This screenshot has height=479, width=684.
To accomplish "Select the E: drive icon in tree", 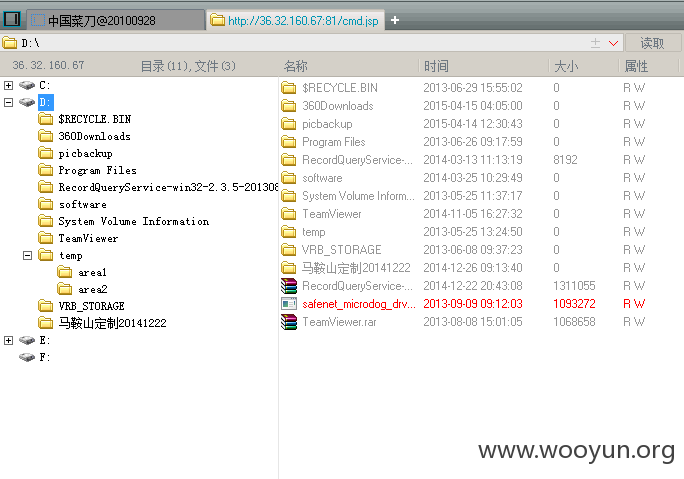I will tap(27, 340).
